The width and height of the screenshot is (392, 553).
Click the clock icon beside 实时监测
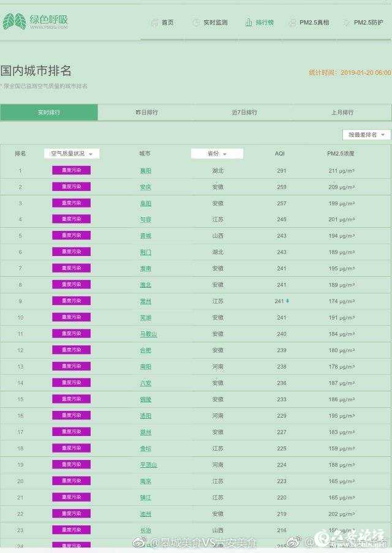point(196,23)
